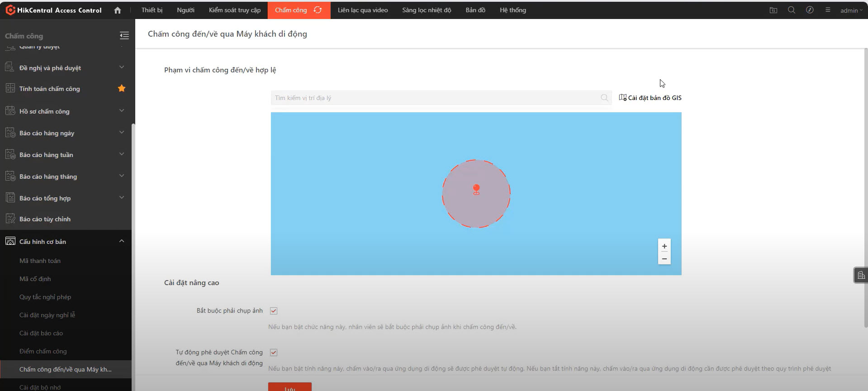Switch to Kiểm soát truy cập tab
Image resolution: width=868 pixels, height=391 pixels.
[x=234, y=10]
